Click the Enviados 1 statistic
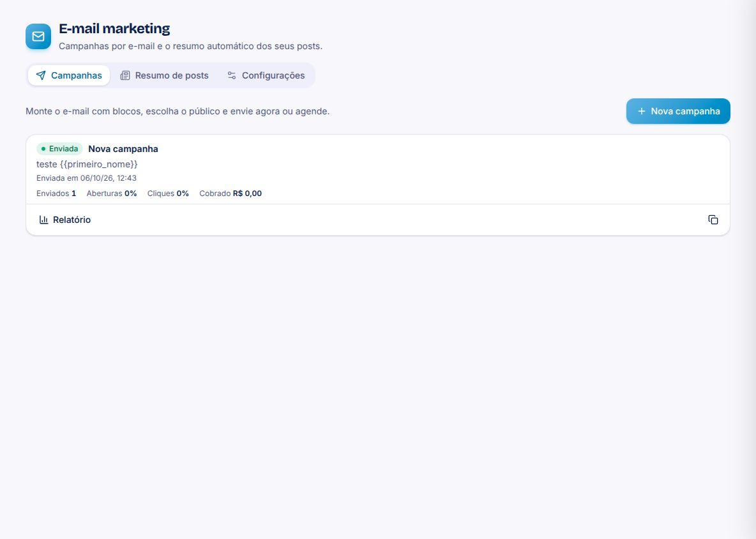756x539 pixels. (x=56, y=194)
